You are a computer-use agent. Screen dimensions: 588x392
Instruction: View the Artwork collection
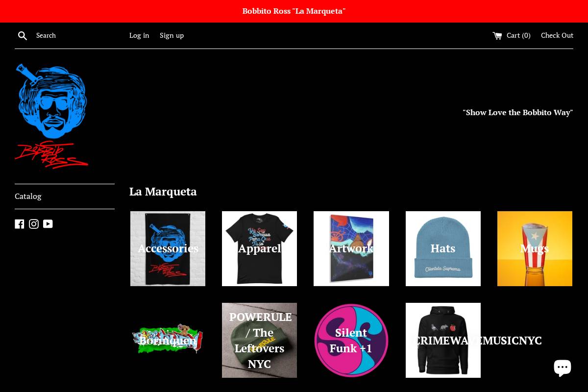click(x=351, y=248)
